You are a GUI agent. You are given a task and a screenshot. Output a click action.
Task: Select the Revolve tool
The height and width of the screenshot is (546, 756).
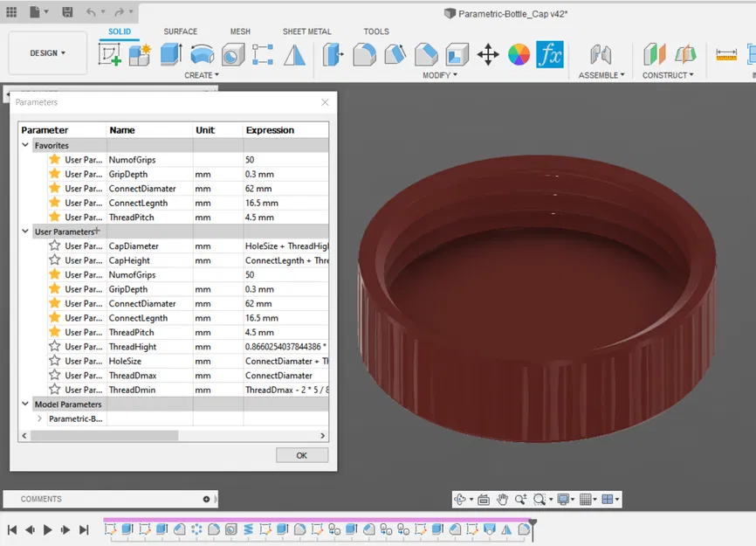point(201,54)
